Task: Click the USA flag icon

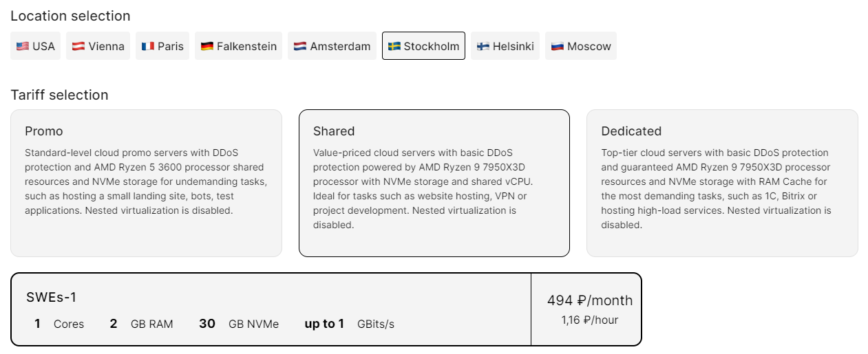Action: (23, 47)
